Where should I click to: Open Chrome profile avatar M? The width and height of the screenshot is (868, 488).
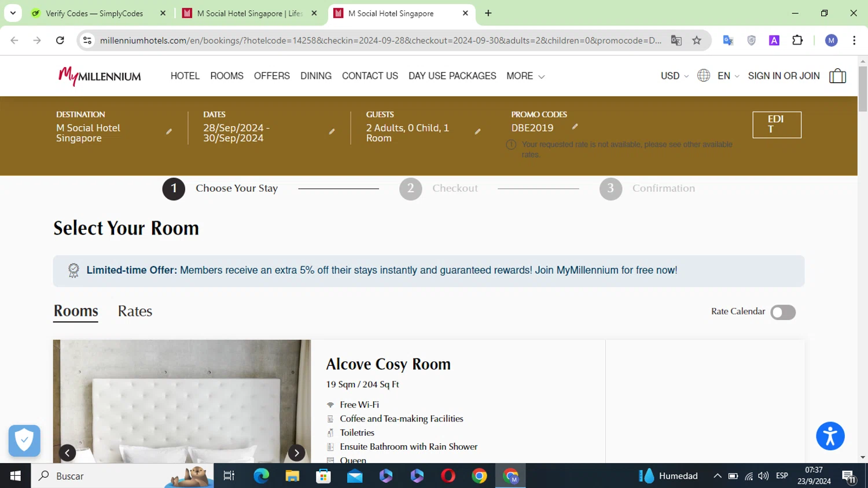832,41
